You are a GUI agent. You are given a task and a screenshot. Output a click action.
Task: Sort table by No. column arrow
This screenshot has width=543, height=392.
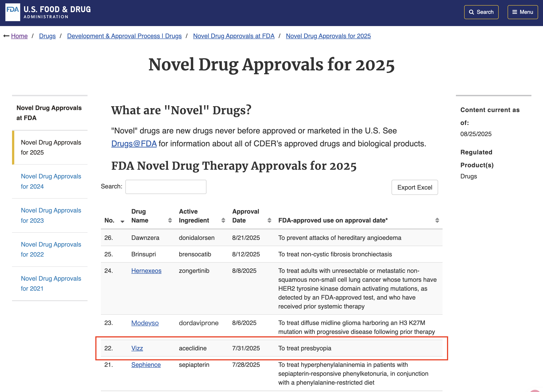coord(122,221)
